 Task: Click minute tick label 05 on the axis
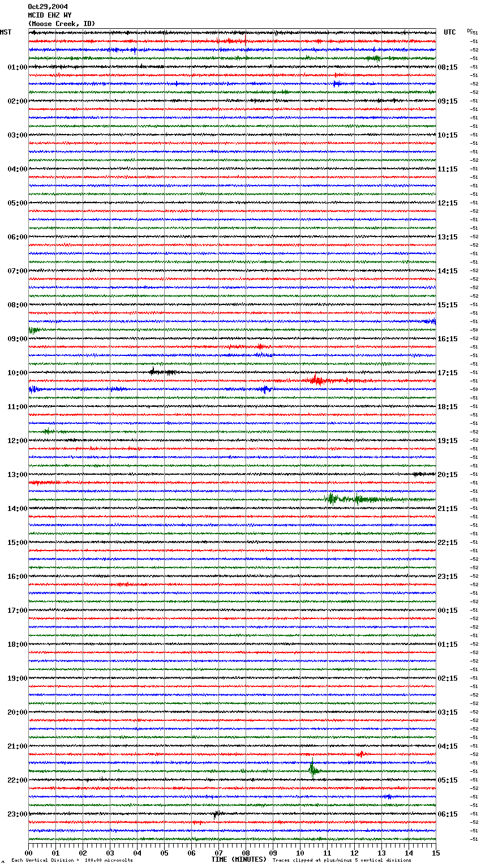164,853
